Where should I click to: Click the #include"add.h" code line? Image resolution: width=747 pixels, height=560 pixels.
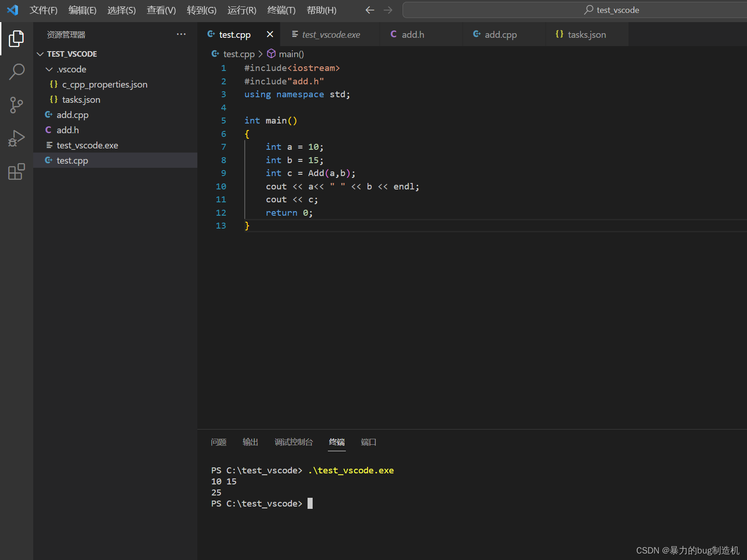pyautogui.click(x=284, y=82)
